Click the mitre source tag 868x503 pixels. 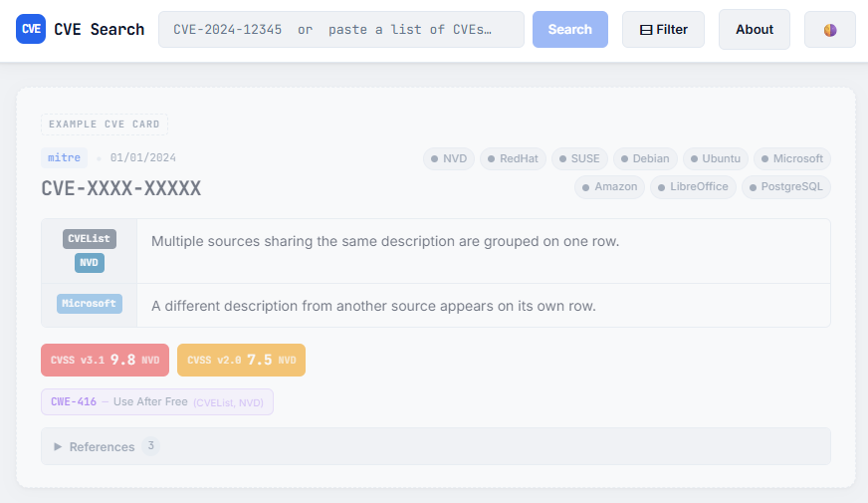click(x=65, y=158)
